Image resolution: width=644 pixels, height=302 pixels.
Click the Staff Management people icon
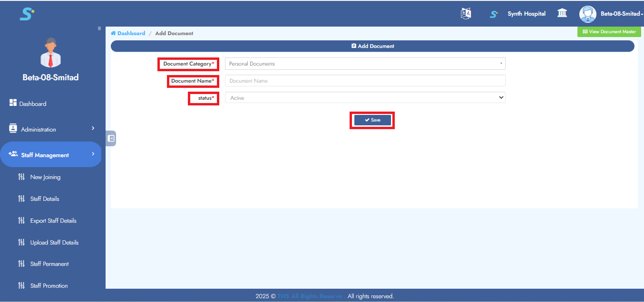pyautogui.click(x=13, y=154)
